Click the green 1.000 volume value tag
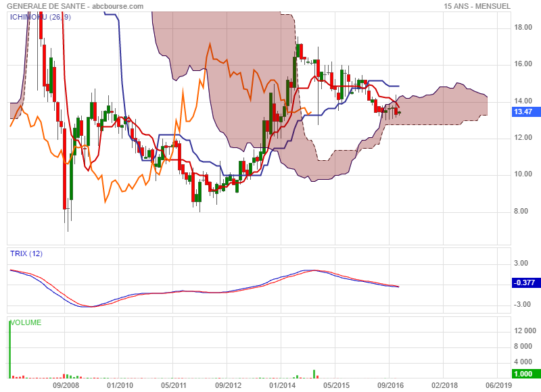Screen dimensions: 541x392 point(526,374)
